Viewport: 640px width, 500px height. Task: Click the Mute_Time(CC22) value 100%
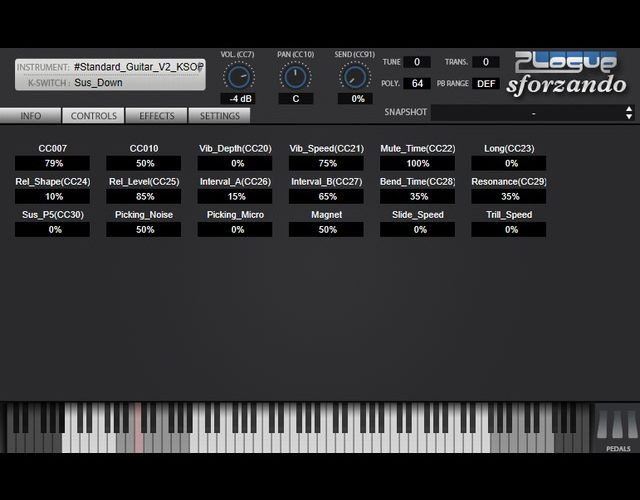417,163
